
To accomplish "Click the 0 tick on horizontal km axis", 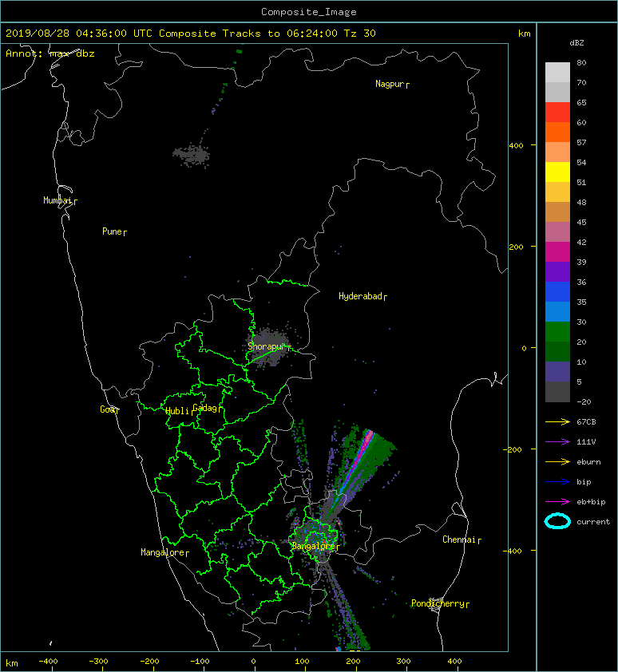I will (254, 662).
